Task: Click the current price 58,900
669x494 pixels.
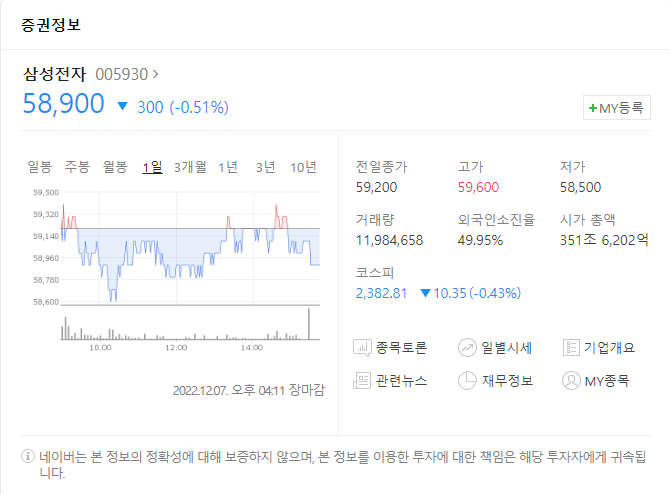Action: (x=63, y=104)
